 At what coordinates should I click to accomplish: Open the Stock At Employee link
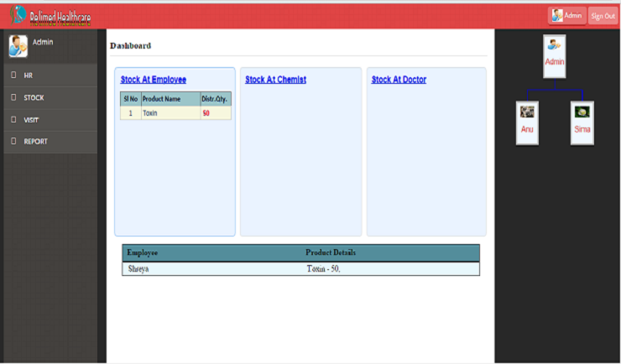point(154,80)
